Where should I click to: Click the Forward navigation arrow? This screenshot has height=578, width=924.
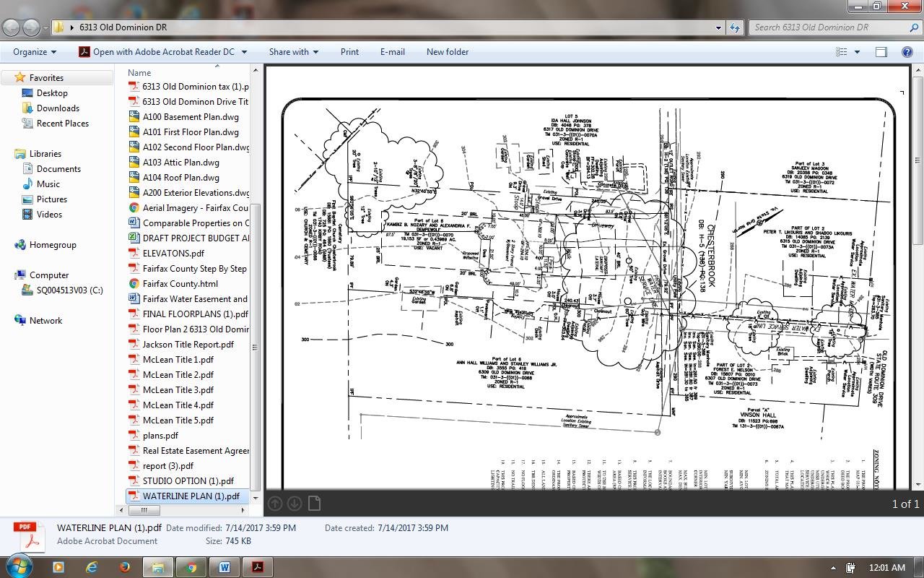pos(31,27)
